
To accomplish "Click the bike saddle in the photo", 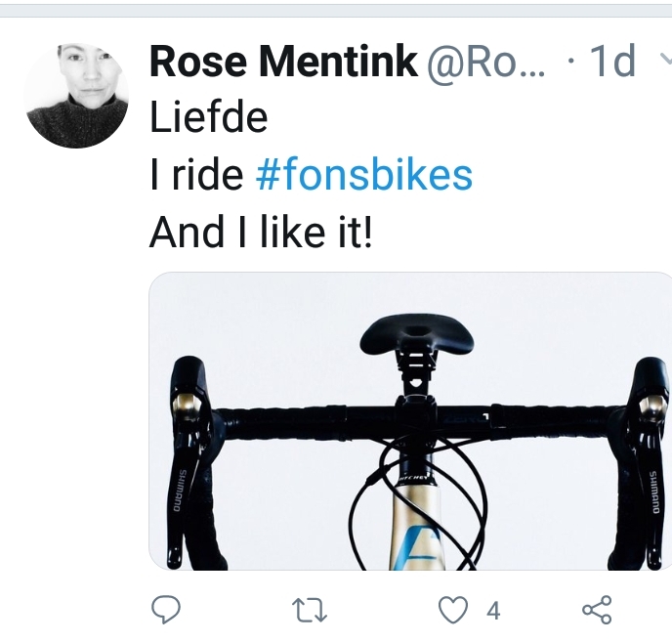I will tap(417, 337).
